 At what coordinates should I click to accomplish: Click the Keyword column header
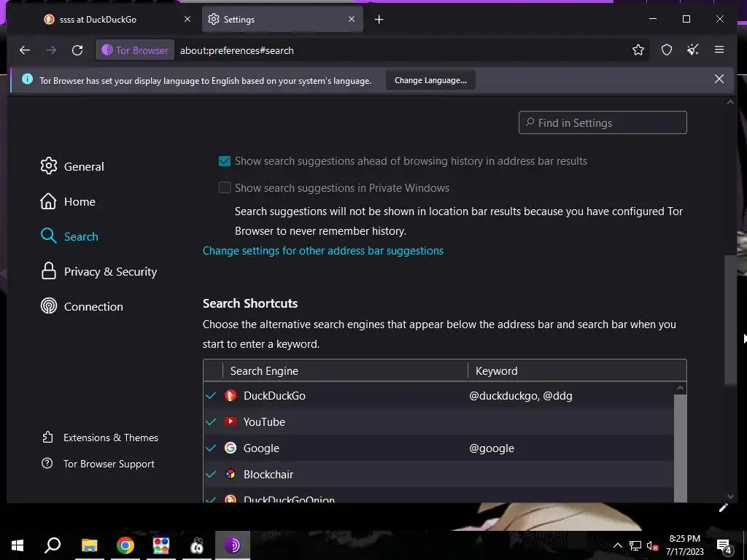point(577,370)
